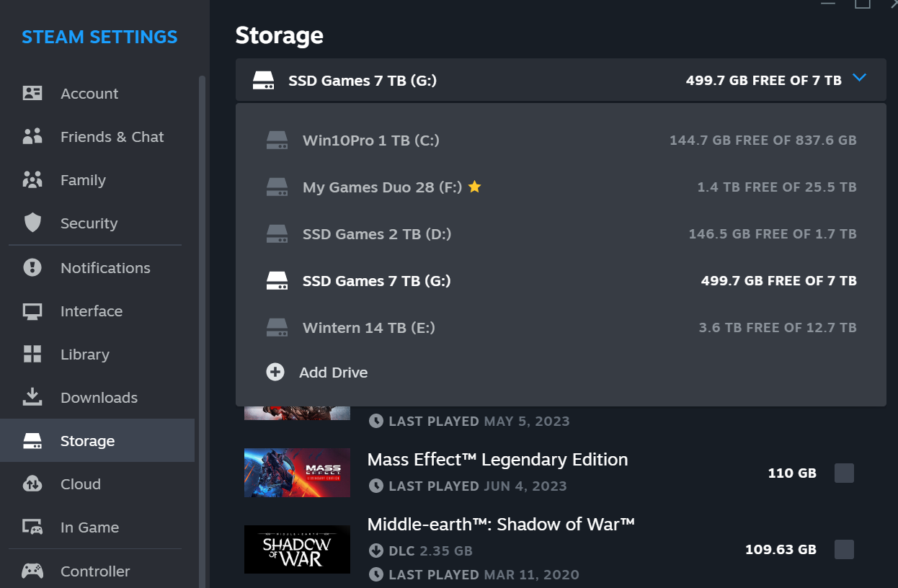Image resolution: width=898 pixels, height=588 pixels.
Task: Choose My Games Duo 28 (F:) drive
Action: pyautogui.click(x=561, y=187)
